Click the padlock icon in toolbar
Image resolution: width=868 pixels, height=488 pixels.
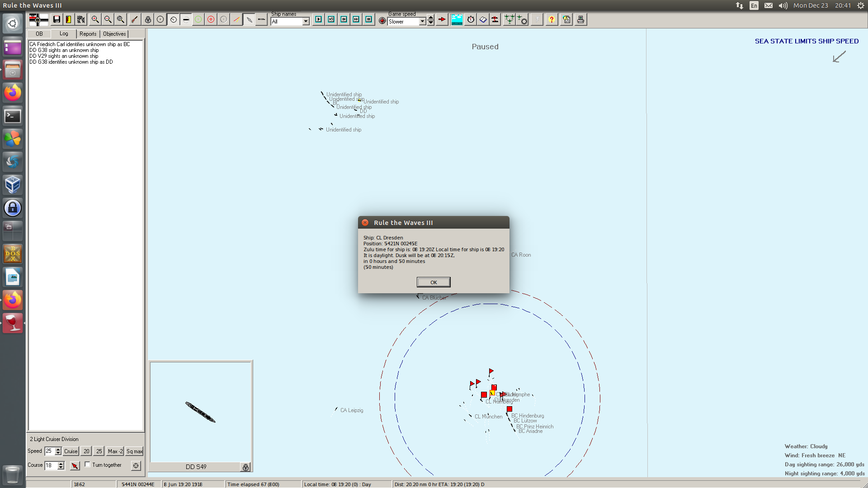pos(148,19)
